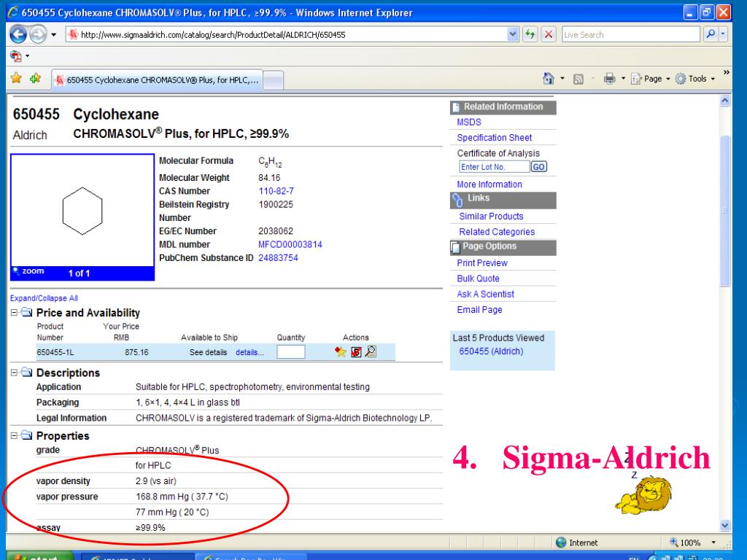Viewport: 747px width, 560px height.
Task: Click the Live Search magnifier button
Action: (x=711, y=34)
